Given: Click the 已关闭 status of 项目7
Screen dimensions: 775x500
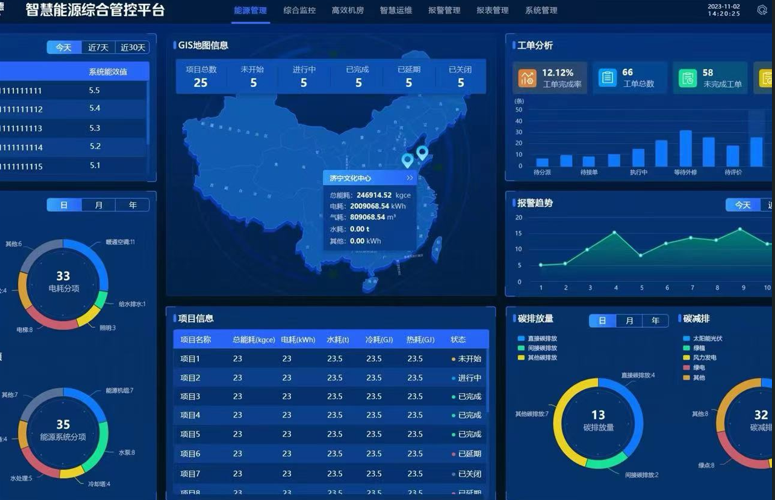Looking at the screenshot, I should pyautogui.click(x=467, y=474).
